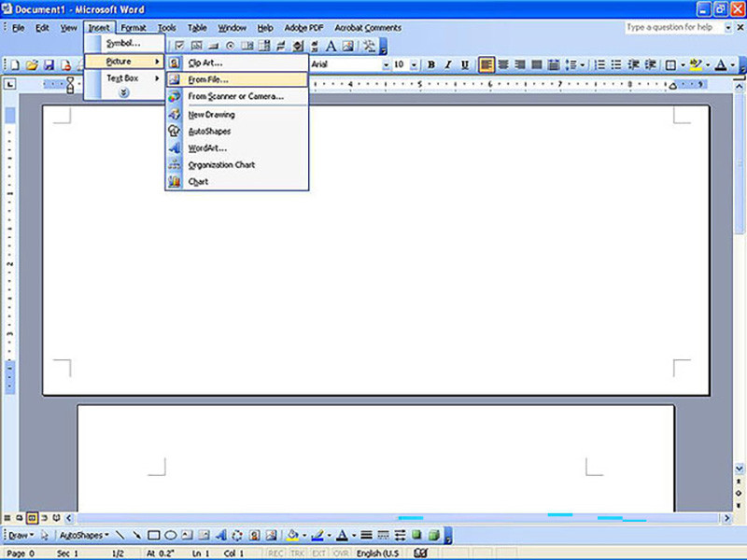Expand the full Insert menu with chevron
This screenshot has width=747, height=560.
coord(124,92)
